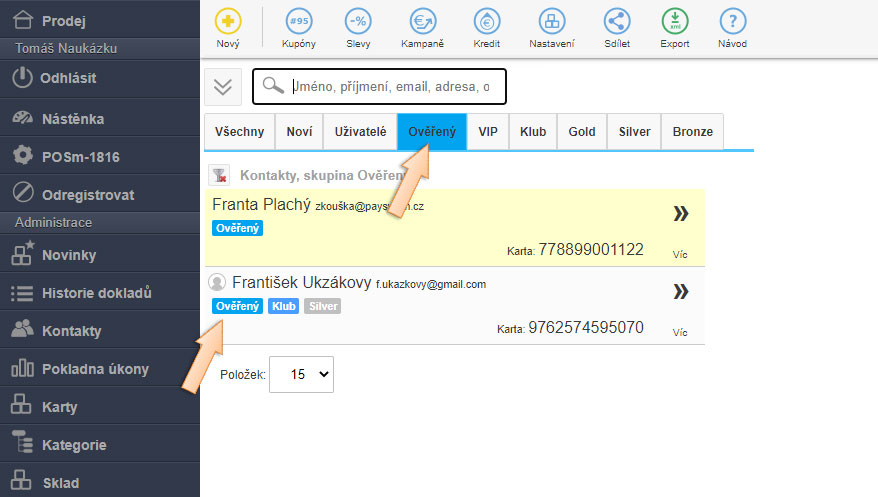Open the Kupóny coupon icon
Image resolution: width=878 pixels, height=497 pixels.
click(297, 21)
